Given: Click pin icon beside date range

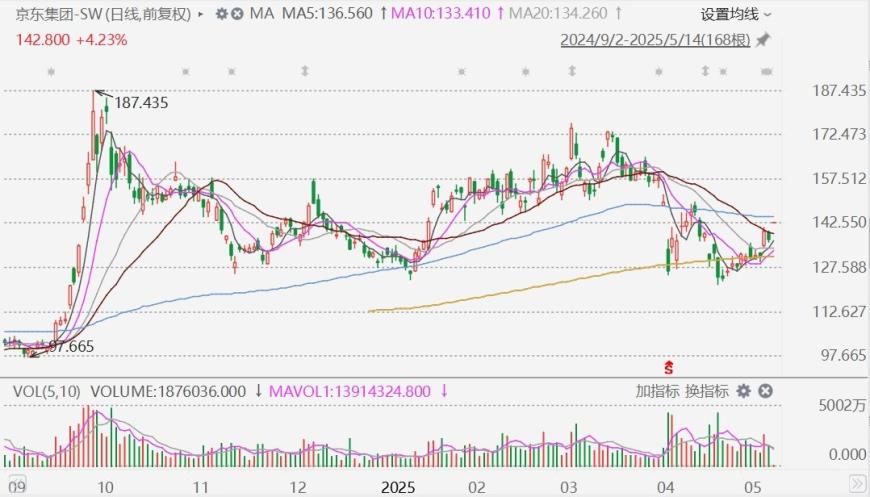Looking at the screenshot, I should point(762,40).
